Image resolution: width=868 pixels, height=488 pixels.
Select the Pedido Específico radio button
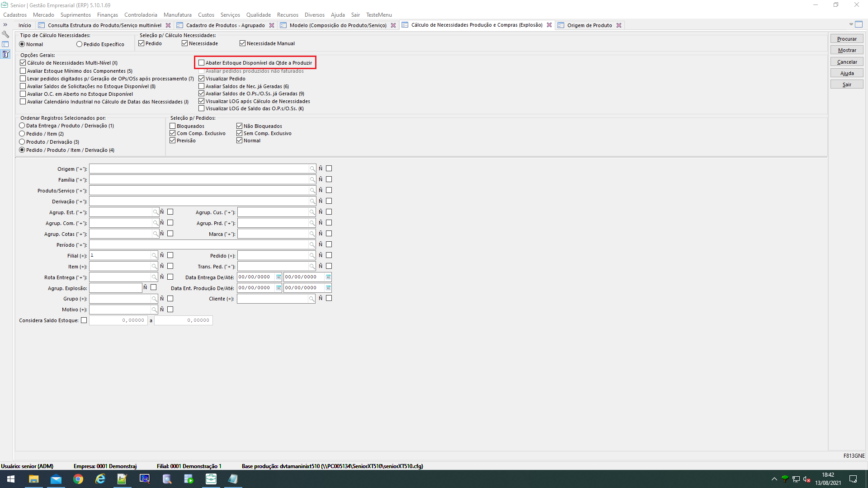[x=80, y=44]
